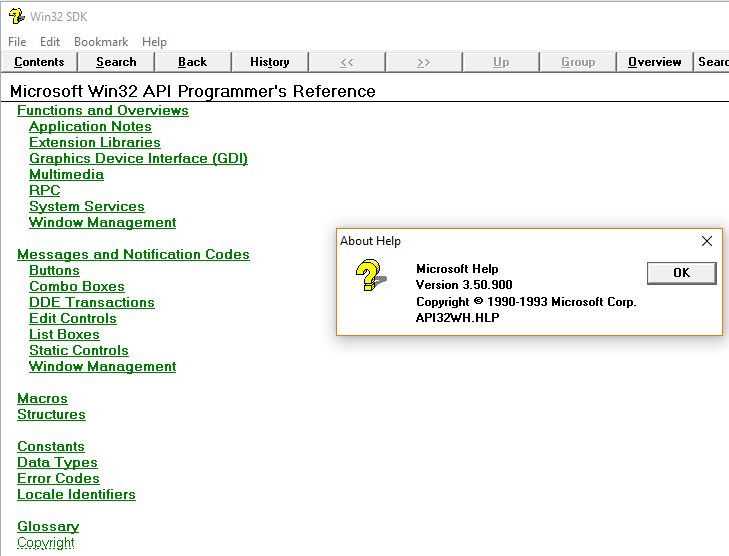Image resolution: width=729 pixels, height=556 pixels.
Task: Open Functions and Overviews link
Action: (x=103, y=111)
